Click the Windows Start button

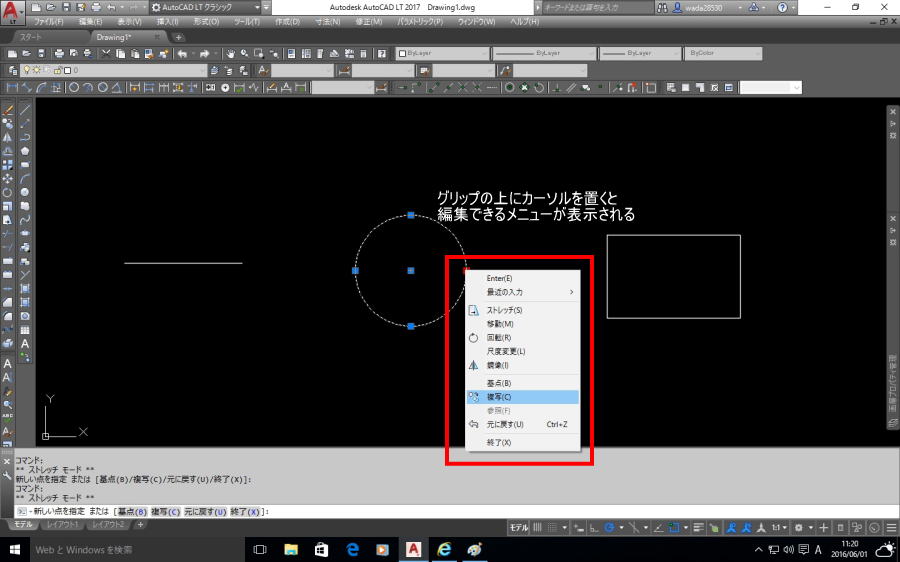pyautogui.click(x=14, y=549)
